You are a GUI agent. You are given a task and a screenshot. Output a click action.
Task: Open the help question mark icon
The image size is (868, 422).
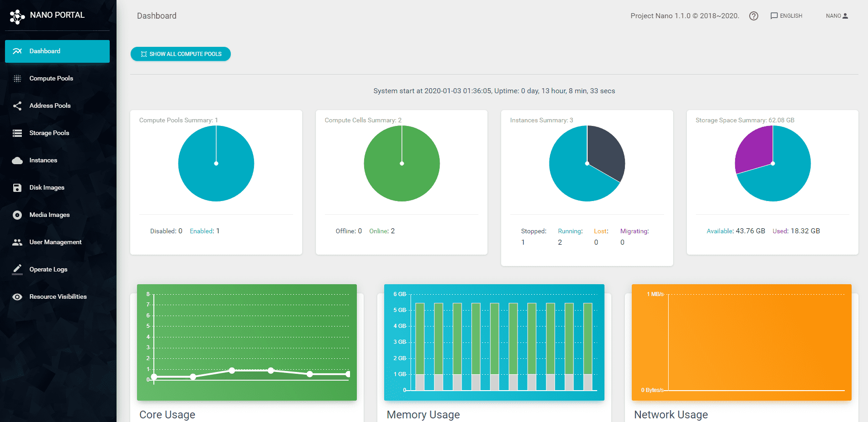click(x=754, y=16)
